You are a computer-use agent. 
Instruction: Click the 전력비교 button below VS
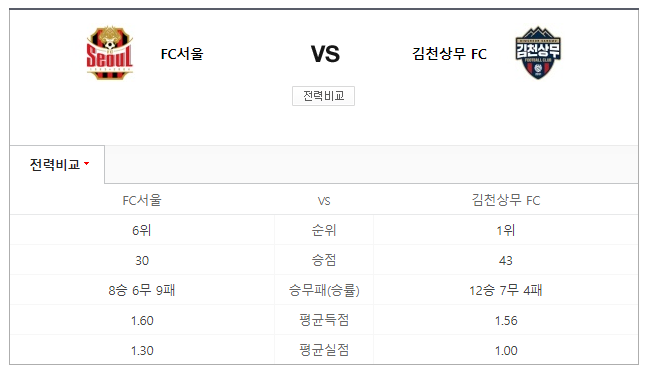point(323,96)
